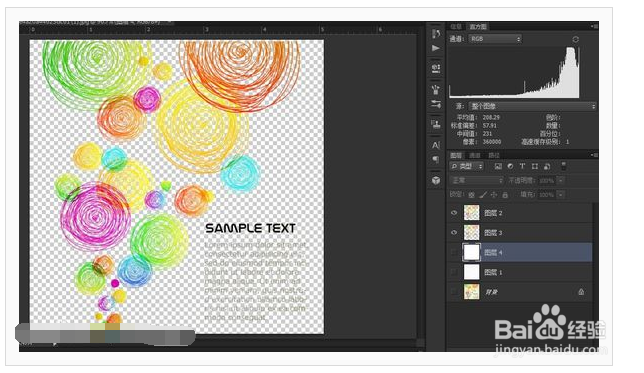Click the background layer name
This screenshot has height=373, width=644.
coord(491,292)
